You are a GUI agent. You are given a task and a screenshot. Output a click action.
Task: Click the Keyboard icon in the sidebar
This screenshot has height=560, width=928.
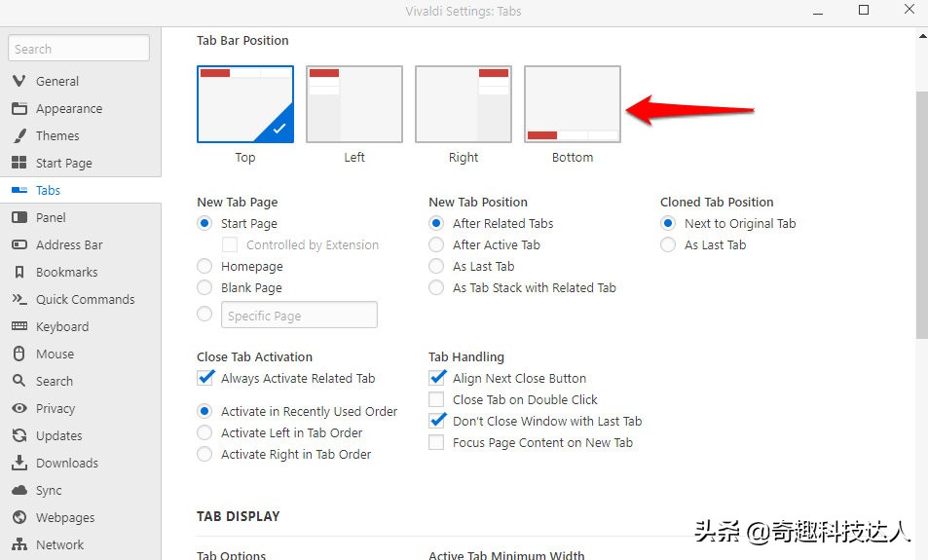(19, 326)
